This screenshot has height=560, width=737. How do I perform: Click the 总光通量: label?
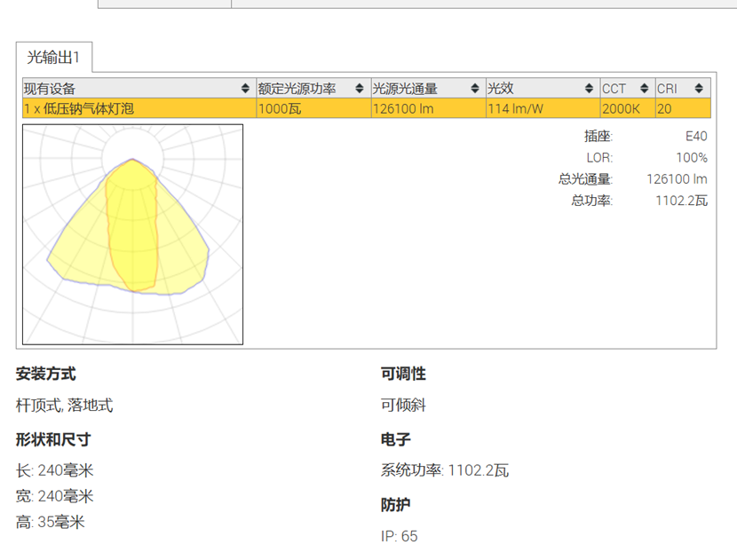point(586,179)
